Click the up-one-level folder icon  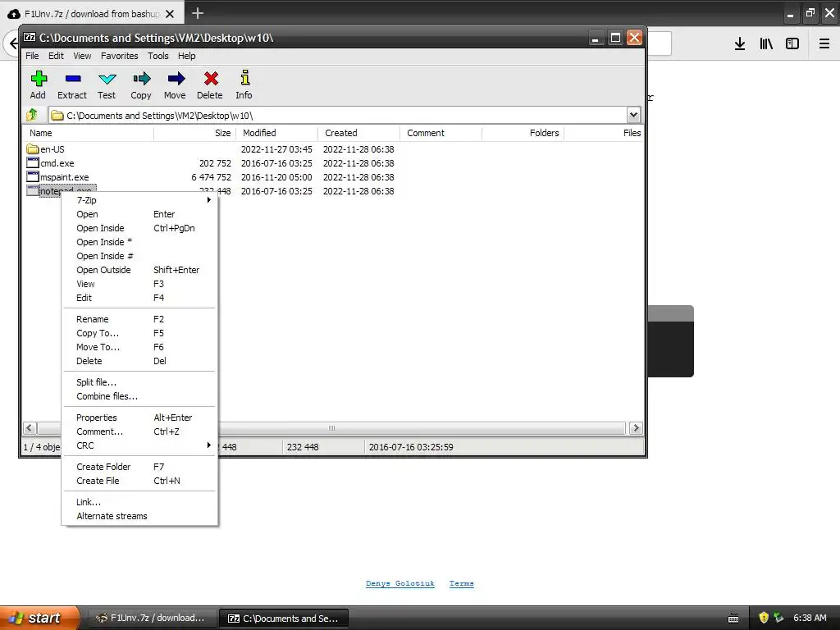(x=32, y=115)
